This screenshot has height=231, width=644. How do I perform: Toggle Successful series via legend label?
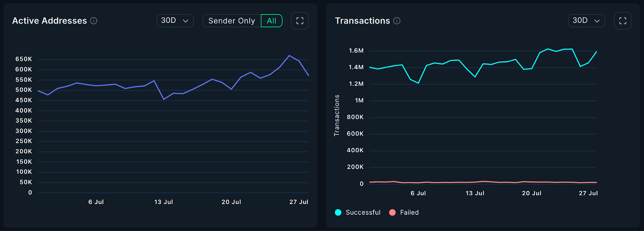point(363,213)
